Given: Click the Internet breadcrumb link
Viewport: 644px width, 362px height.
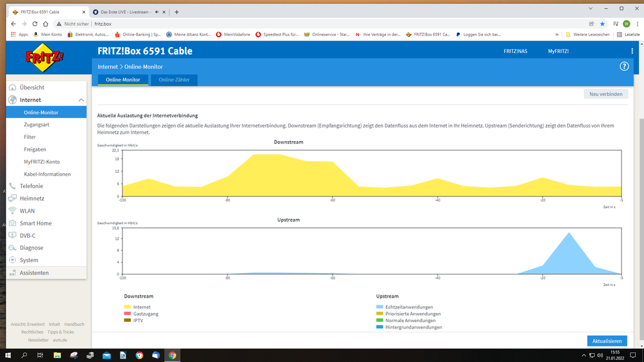Looking at the screenshot, I should coord(108,66).
